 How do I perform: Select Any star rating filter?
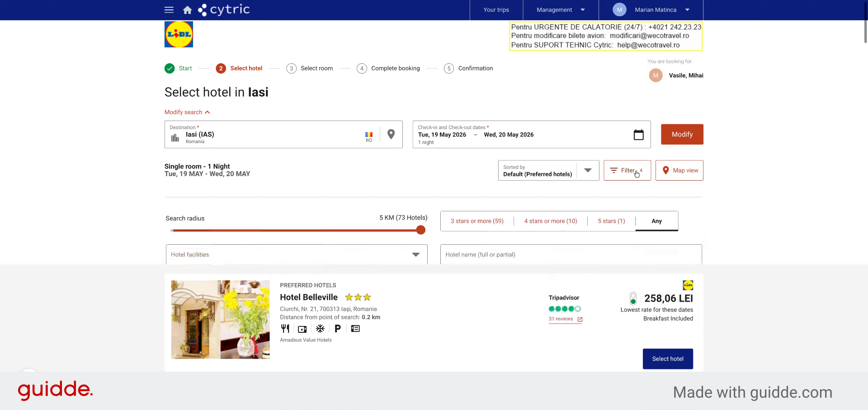click(x=656, y=221)
